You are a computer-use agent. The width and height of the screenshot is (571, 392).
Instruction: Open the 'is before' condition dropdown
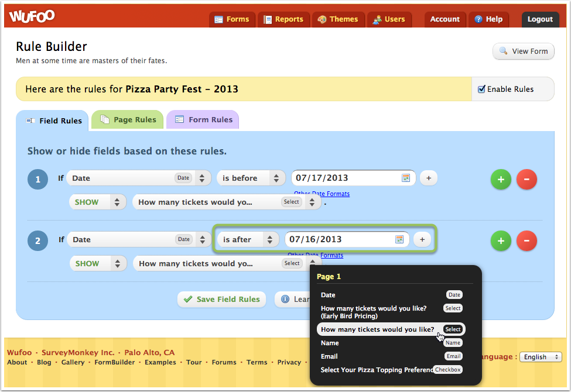[x=251, y=178]
